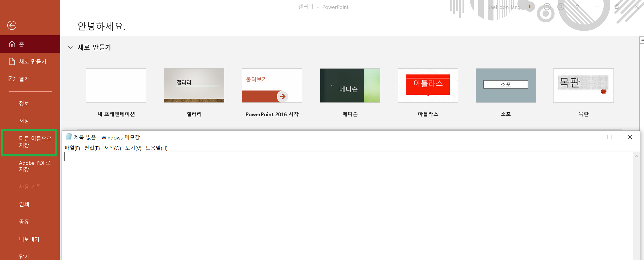Select 새로 만들기 in the sidebar
644x260 pixels.
30,61
